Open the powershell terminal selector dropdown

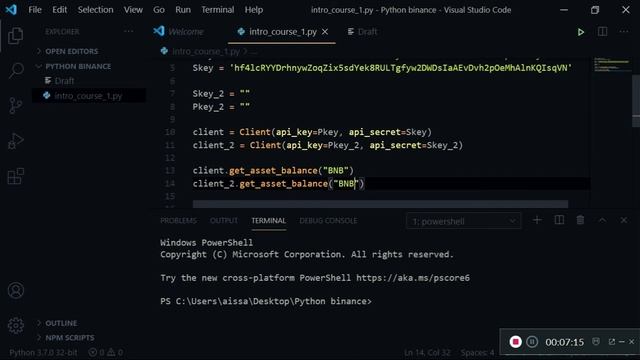coord(463,221)
